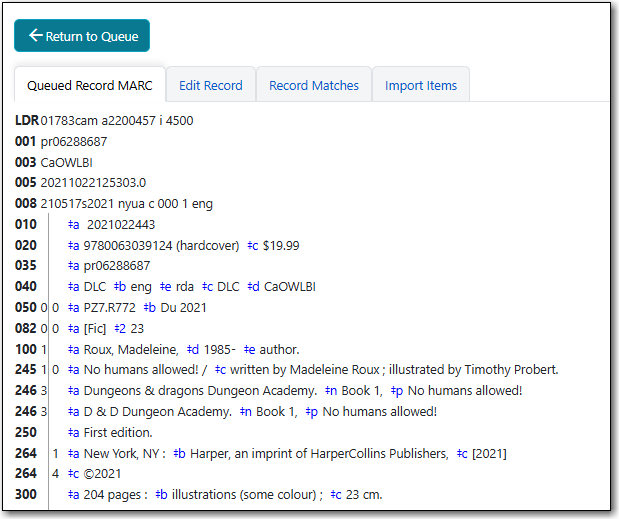Click the back arrow icon in Return to Queue
The width and height of the screenshot is (619, 519).
pyautogui.click(x=36, y=36)
